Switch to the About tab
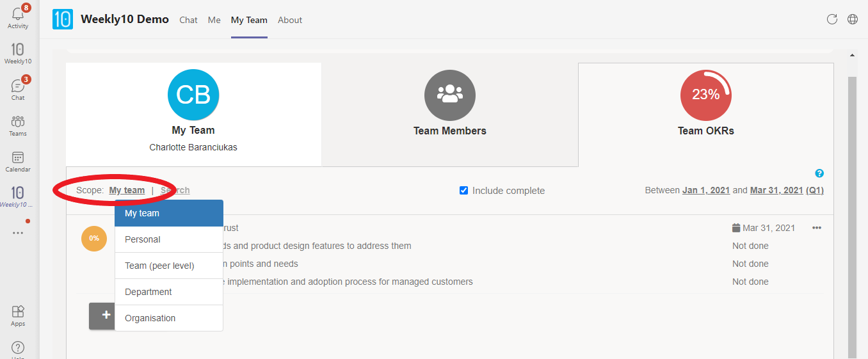The width and height of the screenshot is (868, 359). coord(290,20)
